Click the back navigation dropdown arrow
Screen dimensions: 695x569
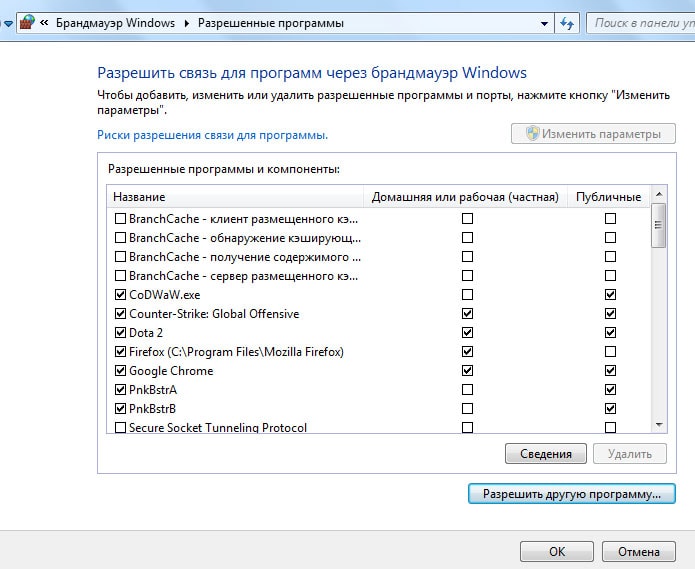[8, 23]
